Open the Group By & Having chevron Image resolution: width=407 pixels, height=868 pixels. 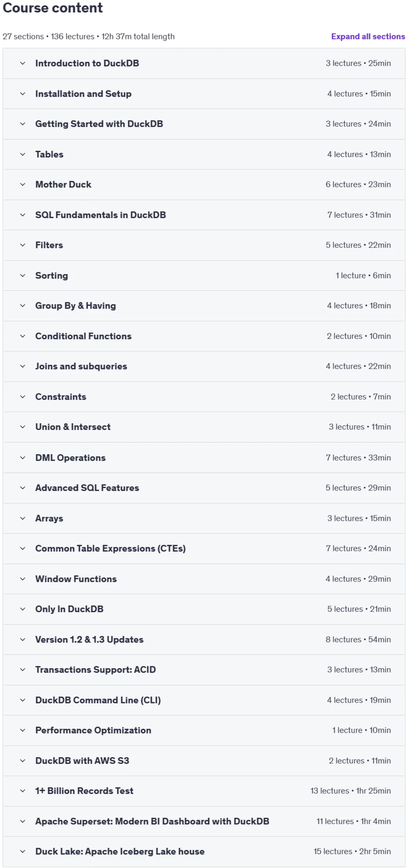coord(23,306)
